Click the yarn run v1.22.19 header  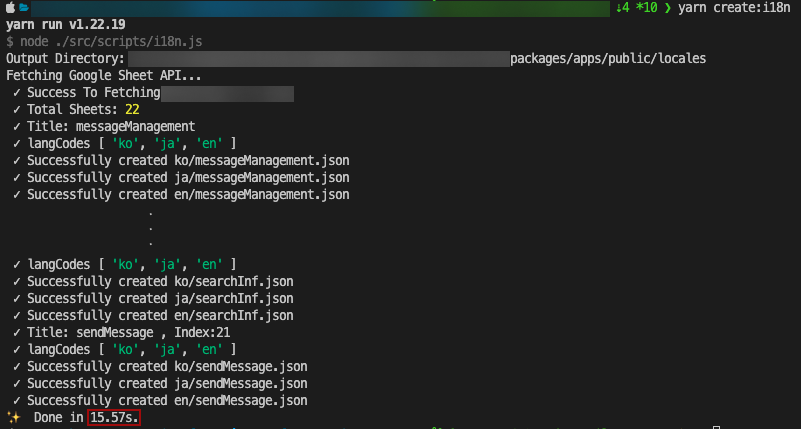pyautogui.click(x=66, y=25)
